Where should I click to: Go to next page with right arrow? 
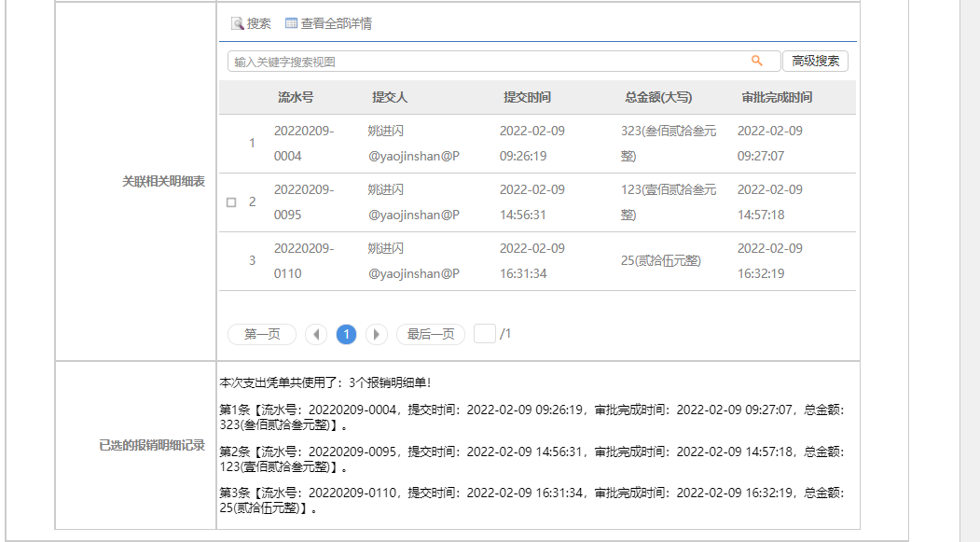377,335
